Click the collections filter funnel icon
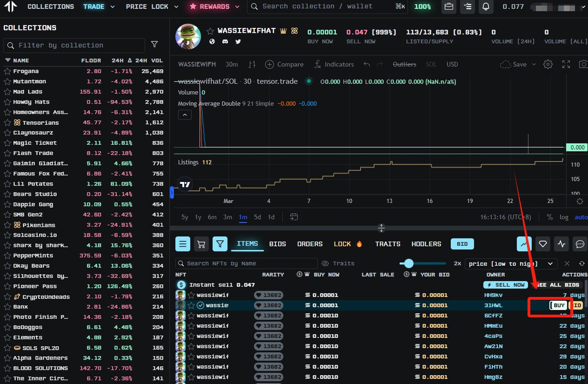This screenshot has width=588, height=384. tap(154, 45)
